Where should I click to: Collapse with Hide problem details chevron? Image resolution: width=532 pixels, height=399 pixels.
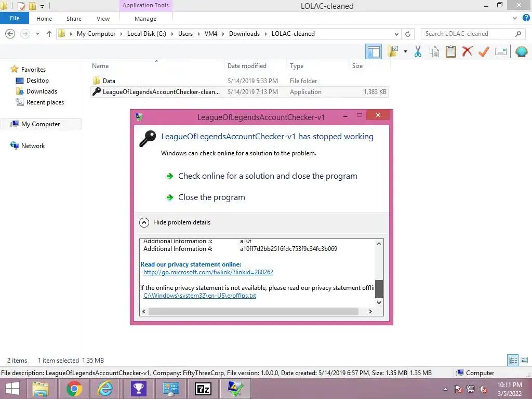(x=144, y=222)
